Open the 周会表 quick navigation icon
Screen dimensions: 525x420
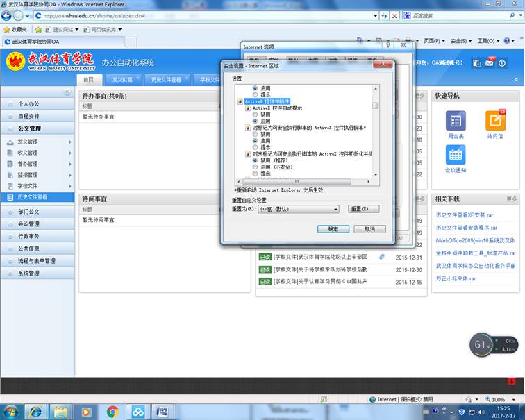pos(456,123)
